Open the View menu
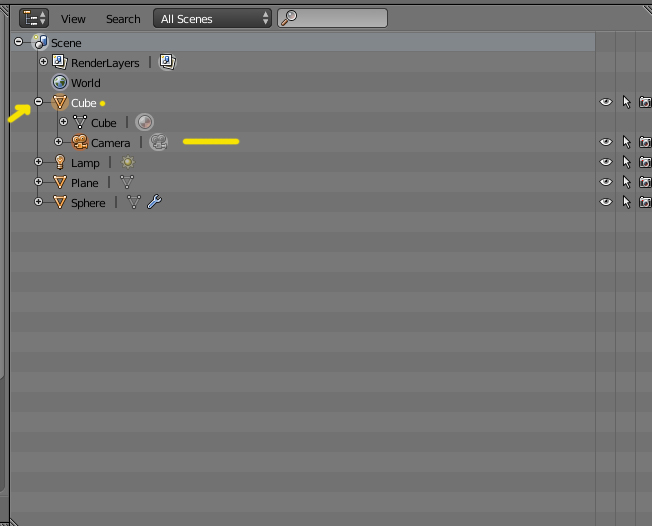 [x=73, y=19]
